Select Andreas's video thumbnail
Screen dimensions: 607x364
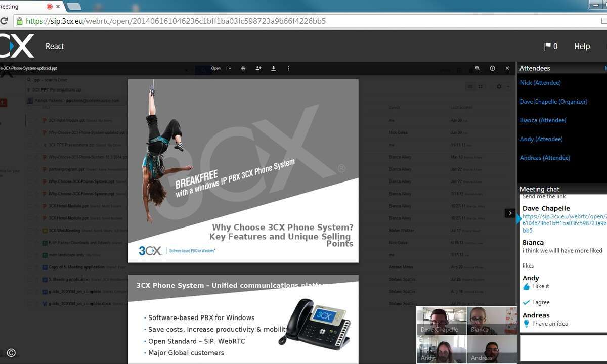click(x=492, y=349)
